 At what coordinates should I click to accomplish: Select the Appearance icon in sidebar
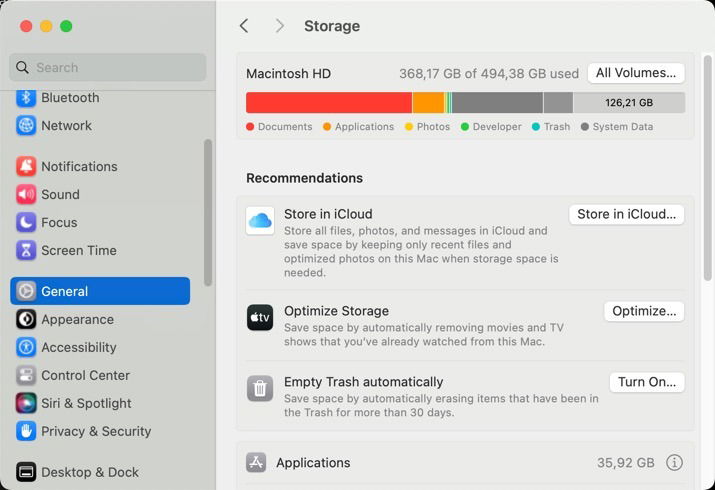(x=26, y=319)
